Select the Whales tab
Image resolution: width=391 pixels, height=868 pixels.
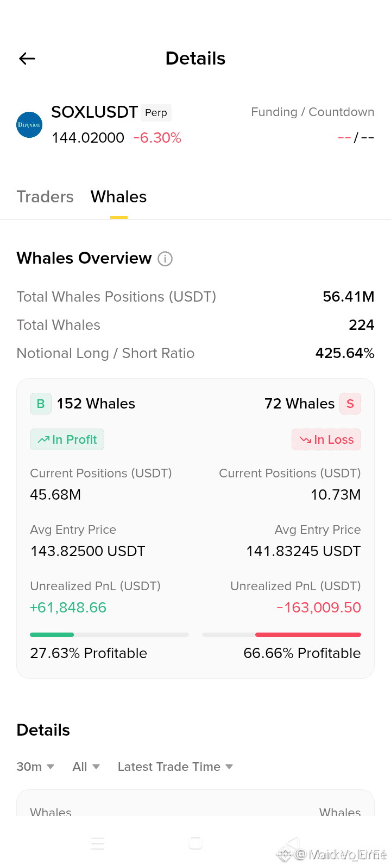point(119,196)
